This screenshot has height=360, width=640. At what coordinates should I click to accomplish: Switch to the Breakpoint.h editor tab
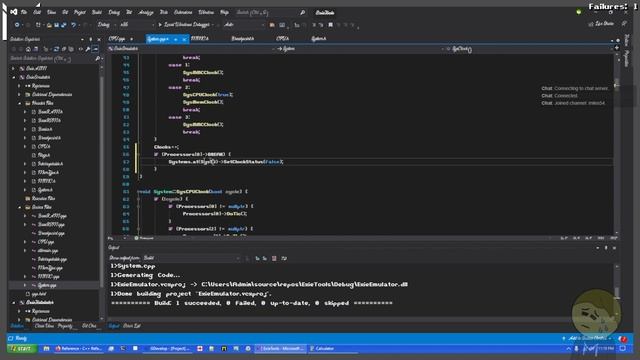(x=242, y=39)
